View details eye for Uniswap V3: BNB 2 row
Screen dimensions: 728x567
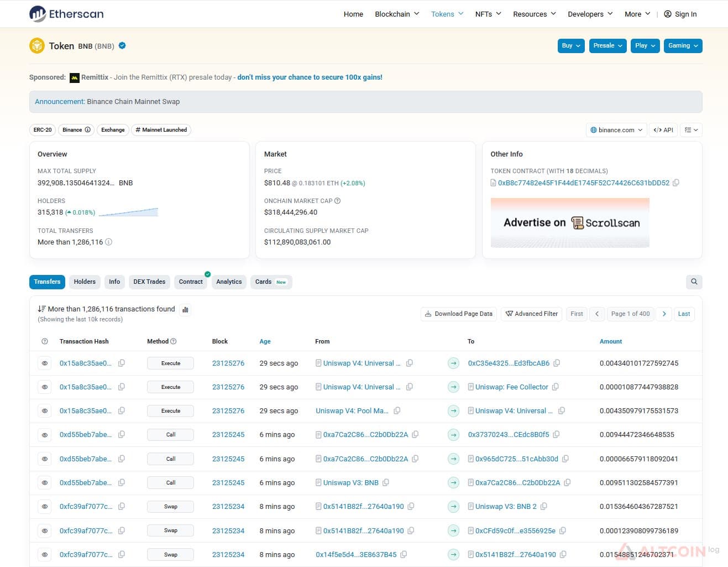45,507
